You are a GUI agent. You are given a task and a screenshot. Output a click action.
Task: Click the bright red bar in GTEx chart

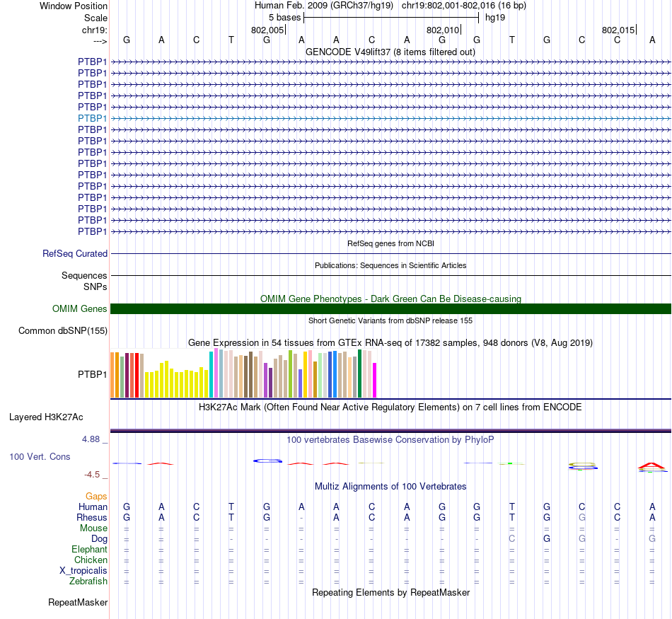point(137,375)
